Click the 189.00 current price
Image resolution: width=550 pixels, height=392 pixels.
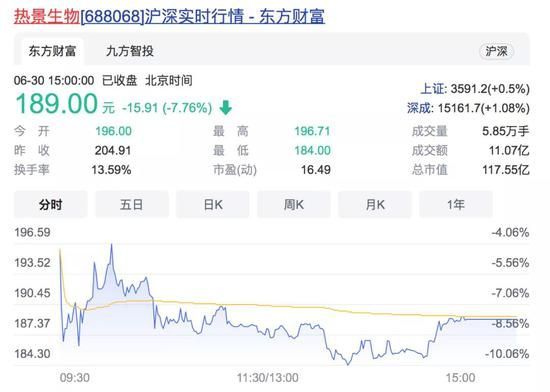(x=56, y=103)
